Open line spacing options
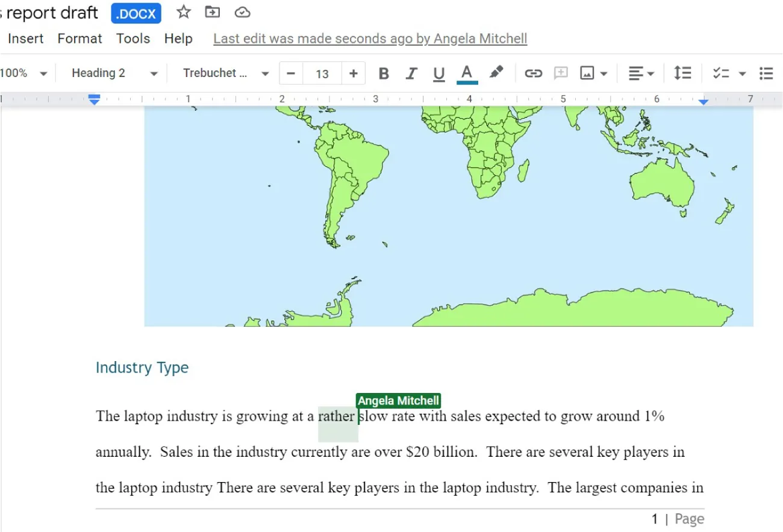 [683, 73]
